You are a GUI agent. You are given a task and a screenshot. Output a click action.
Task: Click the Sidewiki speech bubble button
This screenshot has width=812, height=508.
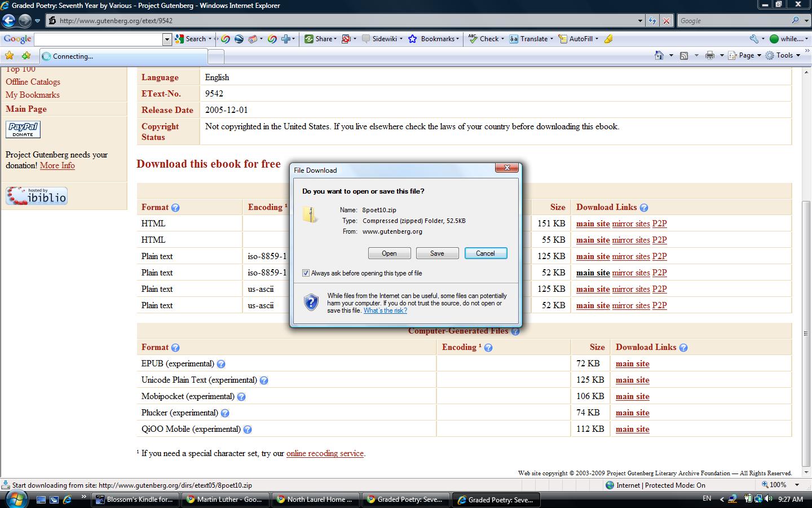[382, 39]
